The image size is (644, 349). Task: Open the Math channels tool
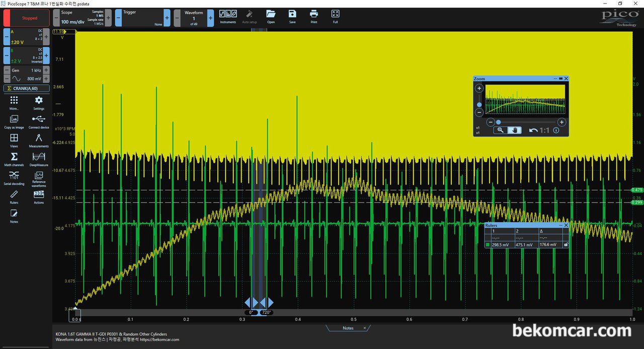[x=14, y=159]
